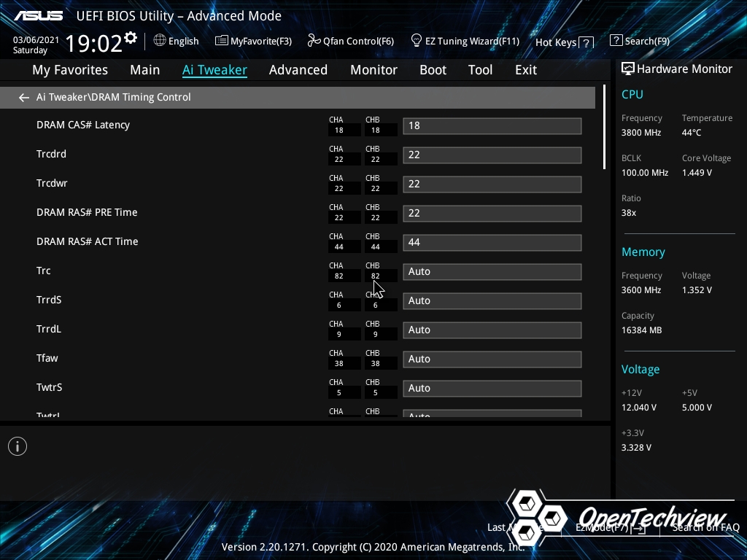Click the +5V 5.000 V reading
This screenshot has height=560, width=747.
697,408
